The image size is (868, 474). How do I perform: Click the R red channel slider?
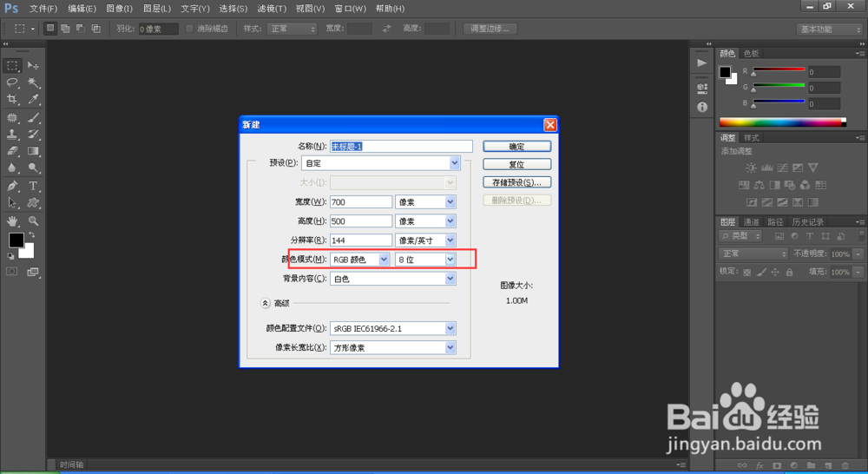pyautogui.click(x=779, y=69)
